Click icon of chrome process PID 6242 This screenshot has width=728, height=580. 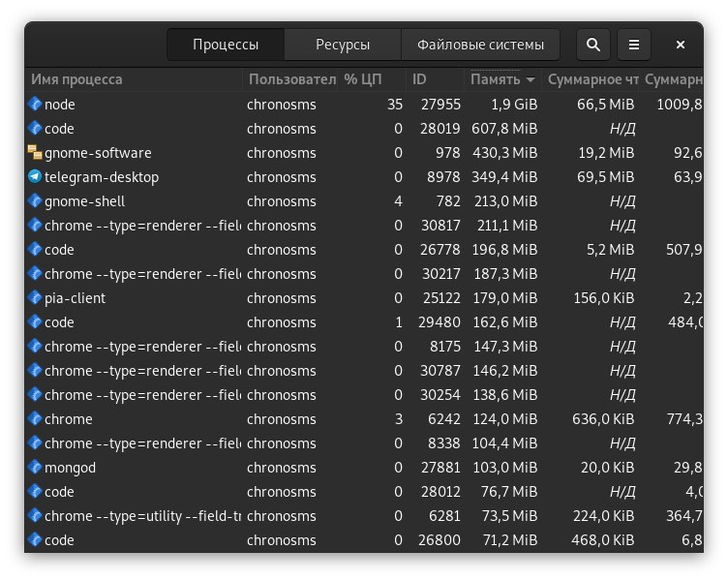(x=35, y=418)
